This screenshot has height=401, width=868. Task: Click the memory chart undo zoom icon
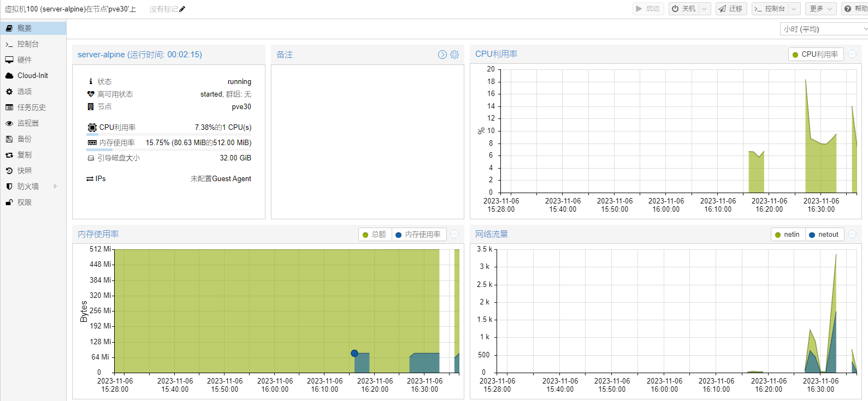coord(454,234)
